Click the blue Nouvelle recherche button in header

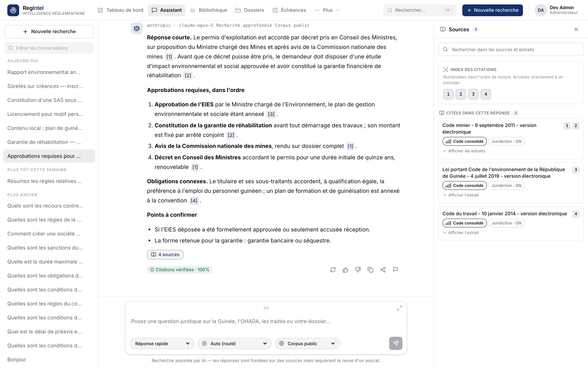[492, 10]
